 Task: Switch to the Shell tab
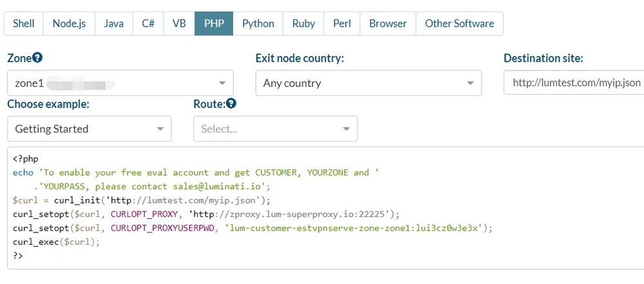(23, 23)
